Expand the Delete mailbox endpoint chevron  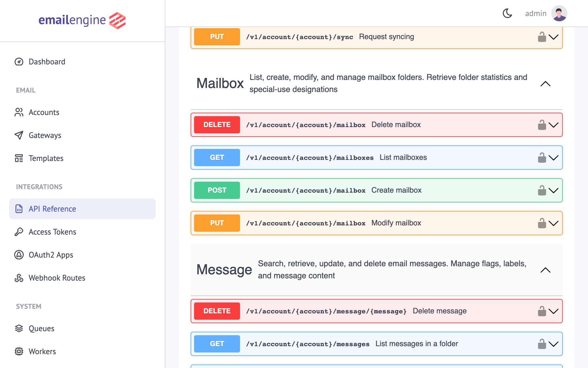(554, 125)
